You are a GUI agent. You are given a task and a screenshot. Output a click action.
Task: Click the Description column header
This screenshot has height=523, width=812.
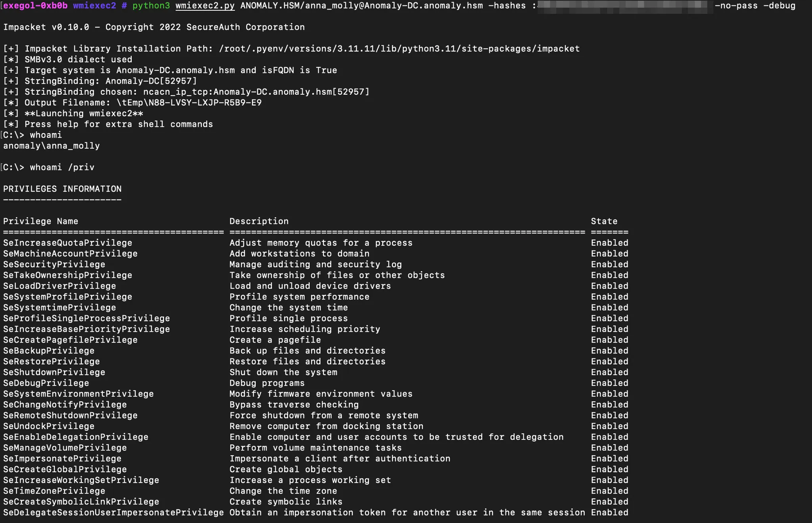tap(259, 221)
